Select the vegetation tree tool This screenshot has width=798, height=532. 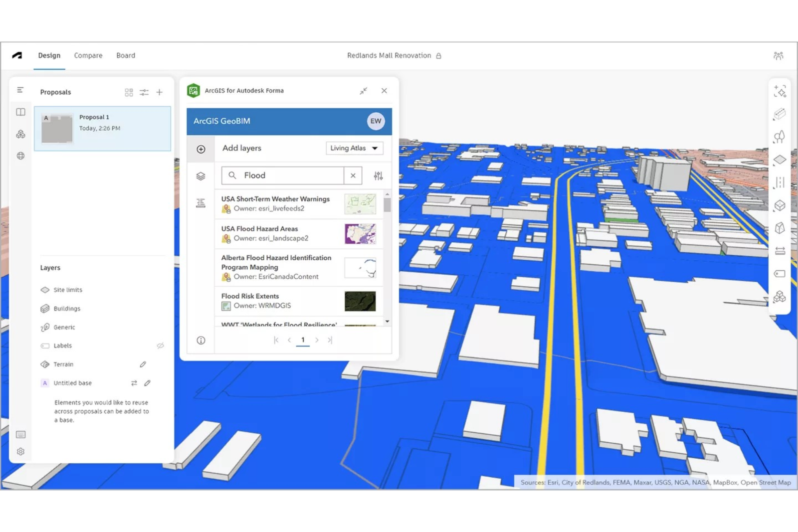(x=780, y=137)
